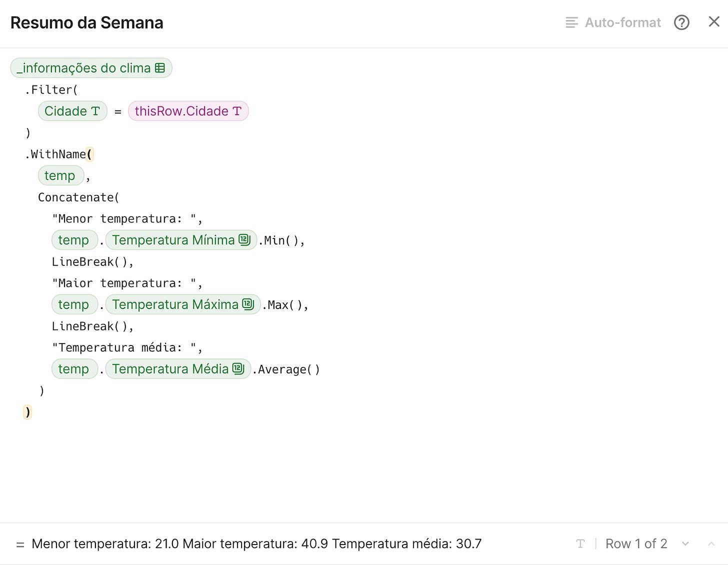Click the Row 1 of 2 indicator
This screenshot has width=728, height=565.
coord(636,543)
